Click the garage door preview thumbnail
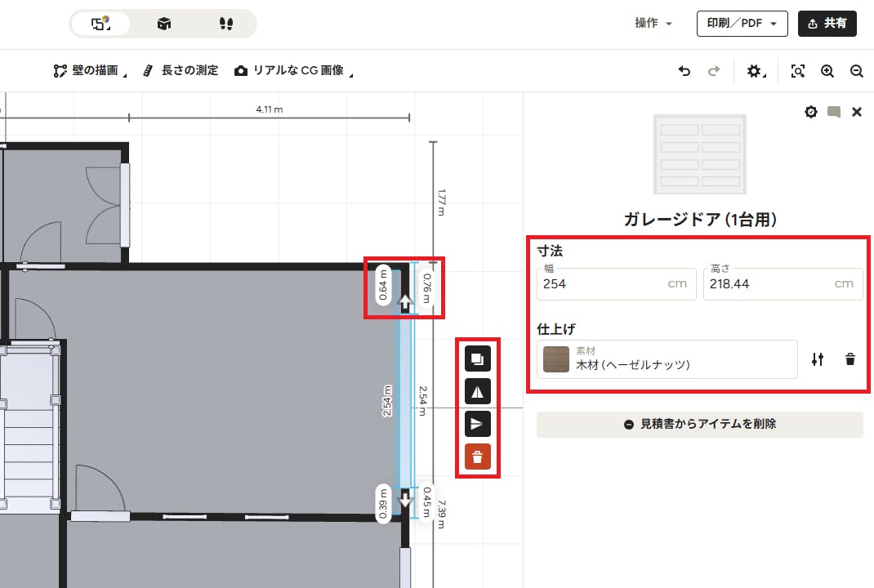Screen dimensions: 874x588 pyautogui.click(x=699, y=154)
